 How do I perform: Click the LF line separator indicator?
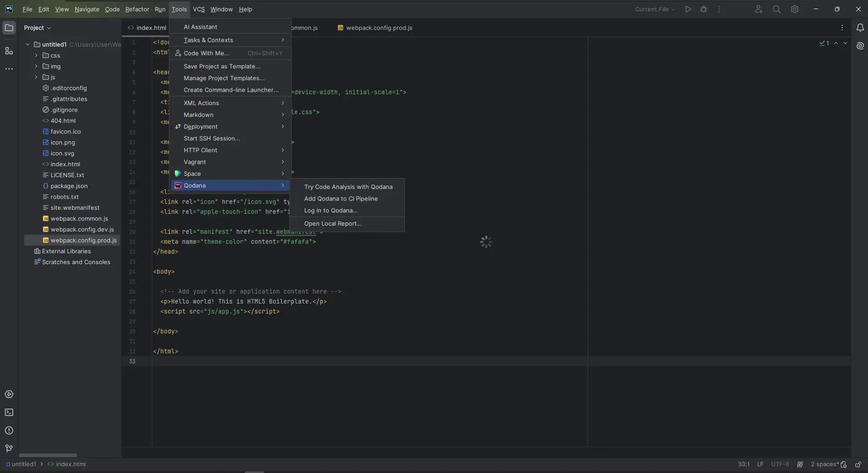click(x=760, y=464)
